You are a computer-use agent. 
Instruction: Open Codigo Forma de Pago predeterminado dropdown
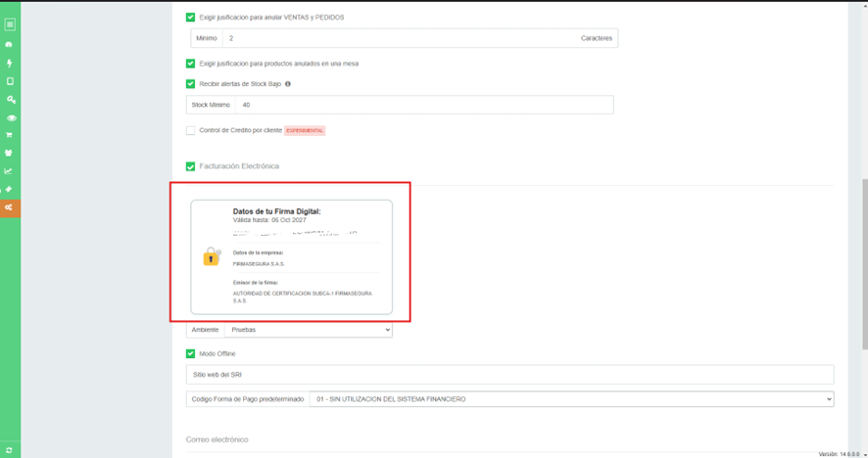click(571, 399)
